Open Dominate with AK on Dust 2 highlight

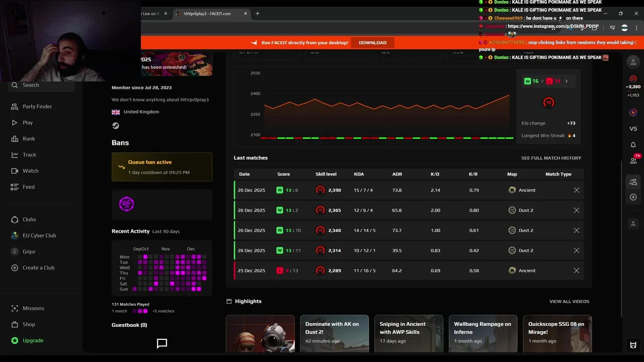pos(334,333)
